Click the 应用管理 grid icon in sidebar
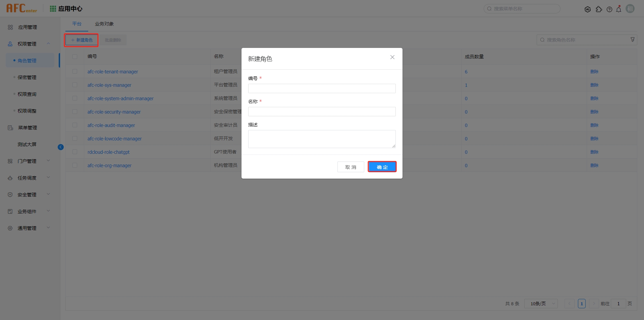Viewport: 644px width, 320px height. 10,27
